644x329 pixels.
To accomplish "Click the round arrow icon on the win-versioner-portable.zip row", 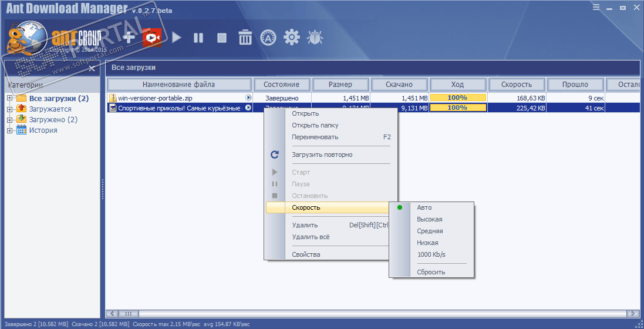I will [x=248, y=98].
